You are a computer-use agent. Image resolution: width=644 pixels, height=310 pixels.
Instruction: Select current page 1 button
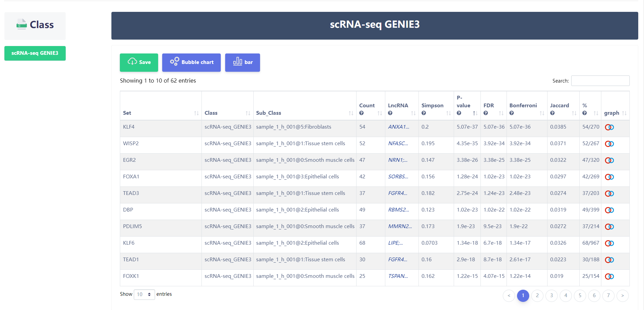click(x=523, y=295)
